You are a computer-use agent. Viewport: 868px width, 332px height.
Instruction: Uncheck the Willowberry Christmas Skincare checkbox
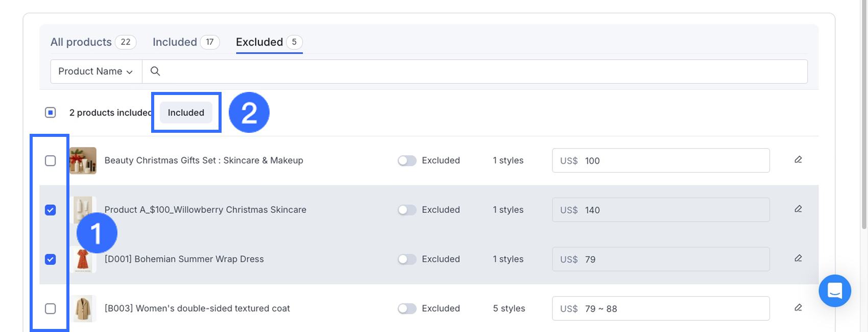coord(51,210)
